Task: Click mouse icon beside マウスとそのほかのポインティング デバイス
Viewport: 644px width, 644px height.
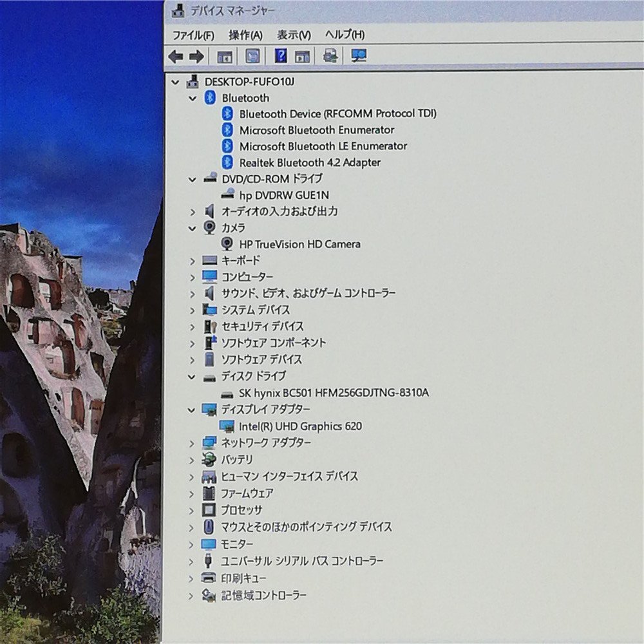Action: (209, 527)
